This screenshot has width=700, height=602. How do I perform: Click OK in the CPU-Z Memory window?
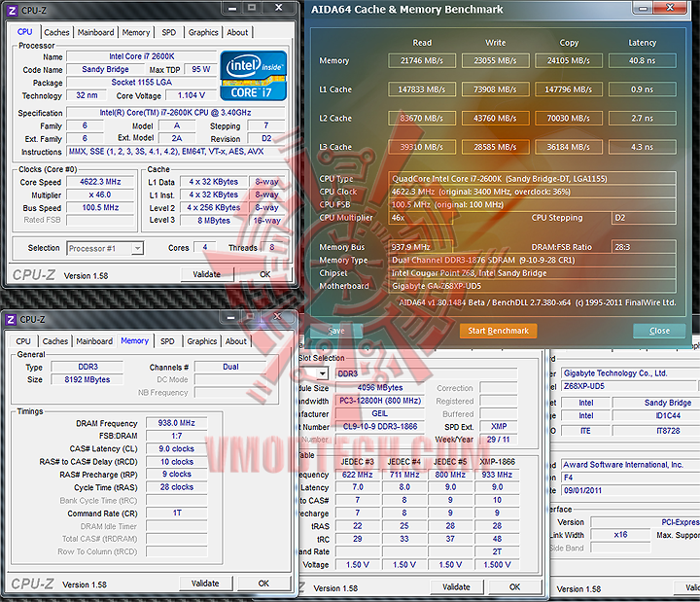[263, 584]
